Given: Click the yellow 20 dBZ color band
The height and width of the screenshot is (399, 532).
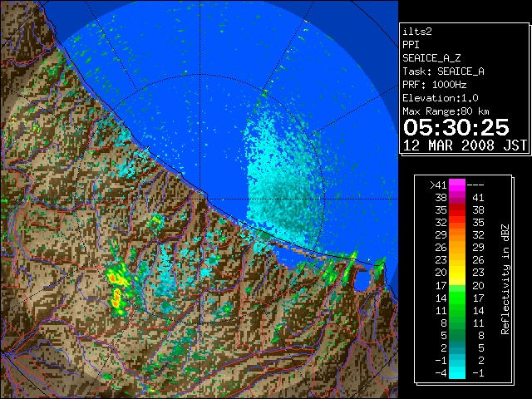Looking at the screenshot, I should click(x=457, y=273).
